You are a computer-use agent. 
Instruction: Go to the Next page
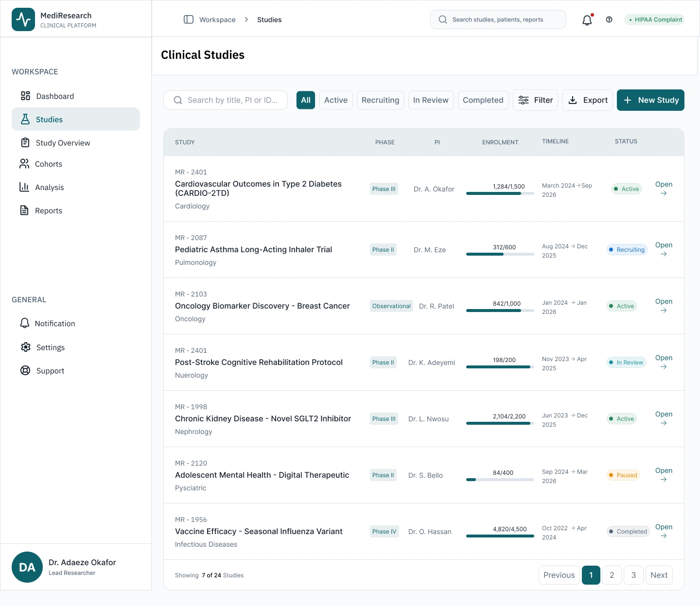coord(659,575)
